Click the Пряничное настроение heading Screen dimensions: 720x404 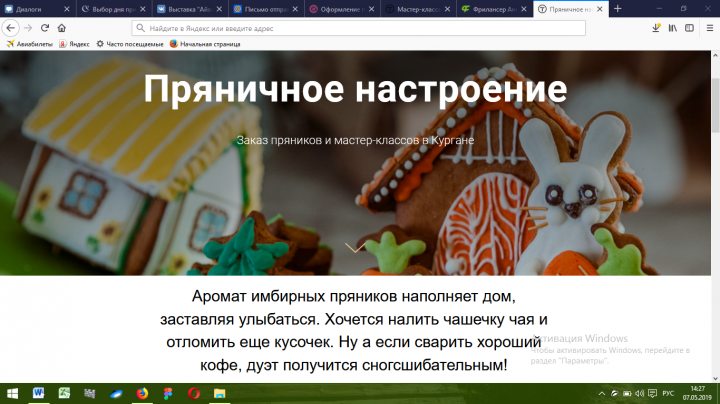pyautogui.click(x=355, y=89)
